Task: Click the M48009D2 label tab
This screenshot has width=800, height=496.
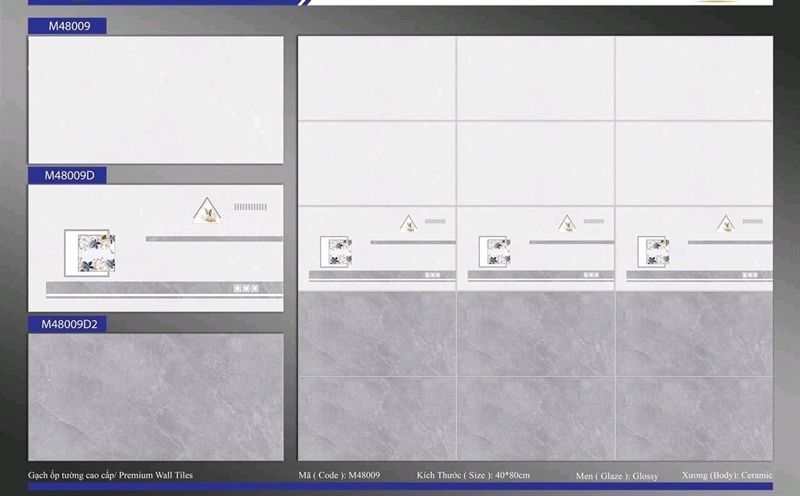Action: 68,324
